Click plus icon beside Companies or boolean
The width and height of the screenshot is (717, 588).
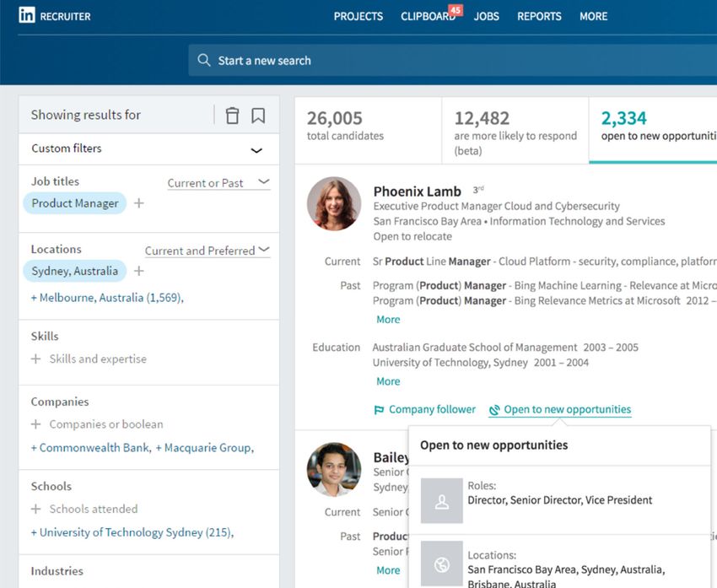(x=35, y=424)
